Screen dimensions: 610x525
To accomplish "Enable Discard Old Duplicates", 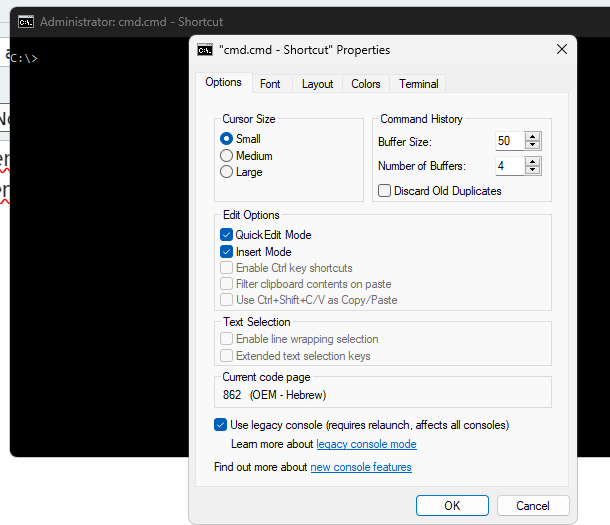I will point(385,191).
